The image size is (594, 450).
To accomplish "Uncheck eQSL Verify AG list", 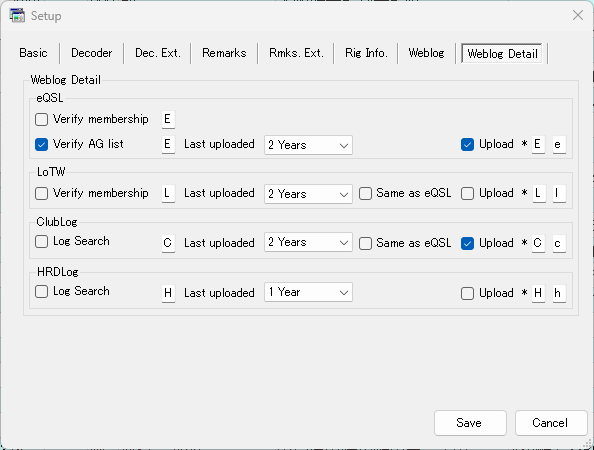I will [x=41, y=144].
